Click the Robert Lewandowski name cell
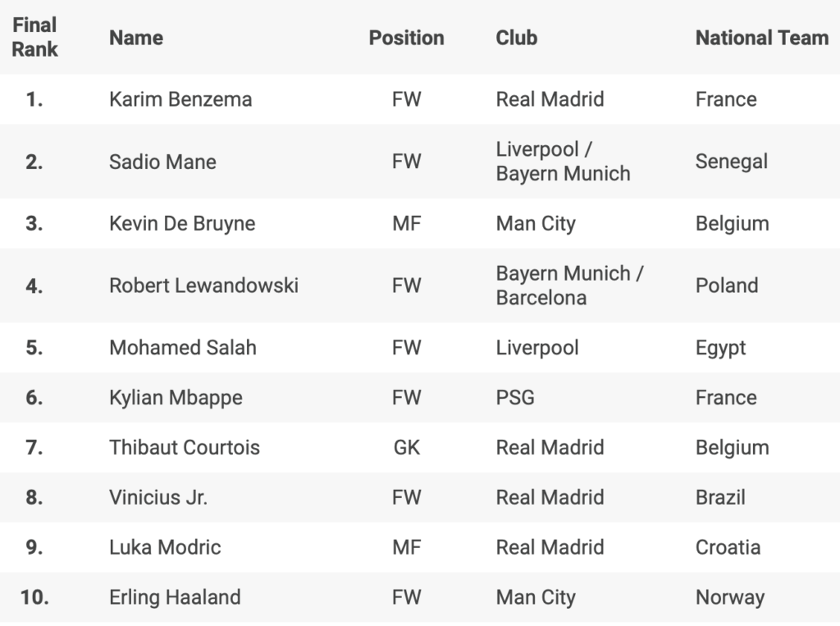 coord(203,286)
